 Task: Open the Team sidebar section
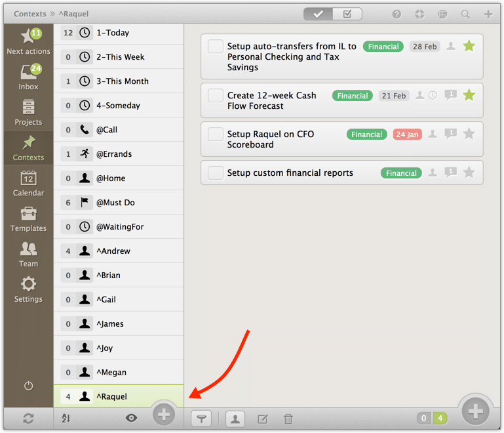pos(28,255)
